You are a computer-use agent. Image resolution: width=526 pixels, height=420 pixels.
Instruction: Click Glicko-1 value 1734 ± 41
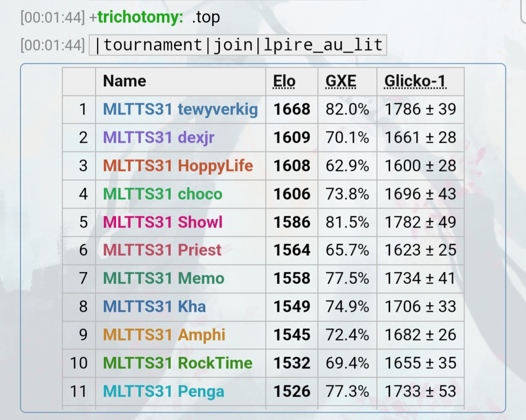tap(420, 278)
